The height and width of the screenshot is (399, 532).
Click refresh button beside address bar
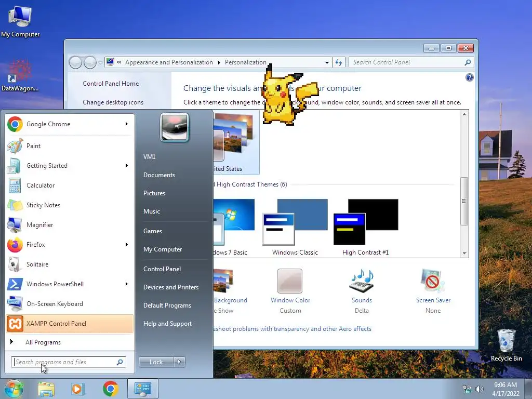pos(339,62)
